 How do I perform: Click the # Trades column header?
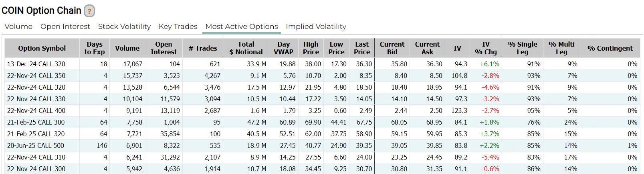pos(203,48)
